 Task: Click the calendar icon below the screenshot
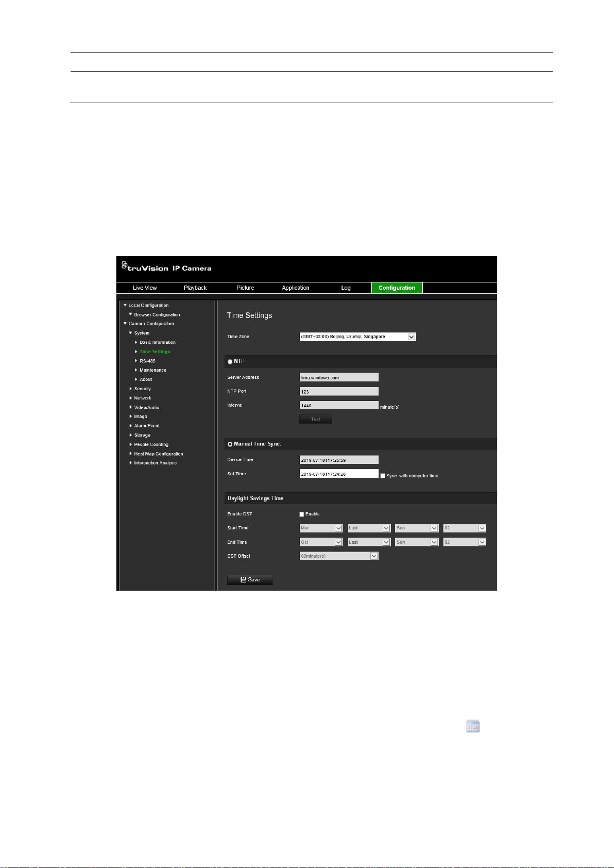pos(473,727)
